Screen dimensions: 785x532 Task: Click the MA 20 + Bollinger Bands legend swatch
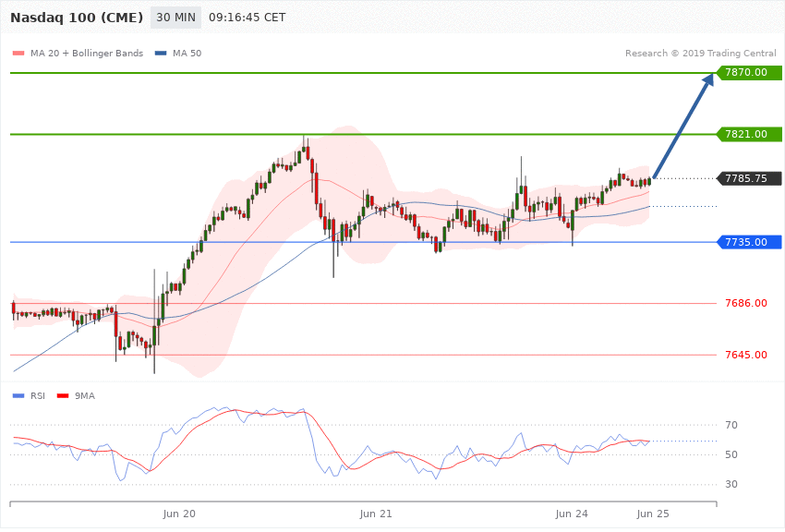pyautogui.click(x=18, y=54)
